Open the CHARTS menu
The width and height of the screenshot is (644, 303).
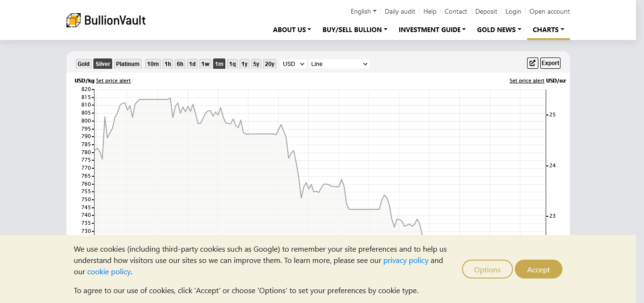pyautogui.click(x=548, y=30)
